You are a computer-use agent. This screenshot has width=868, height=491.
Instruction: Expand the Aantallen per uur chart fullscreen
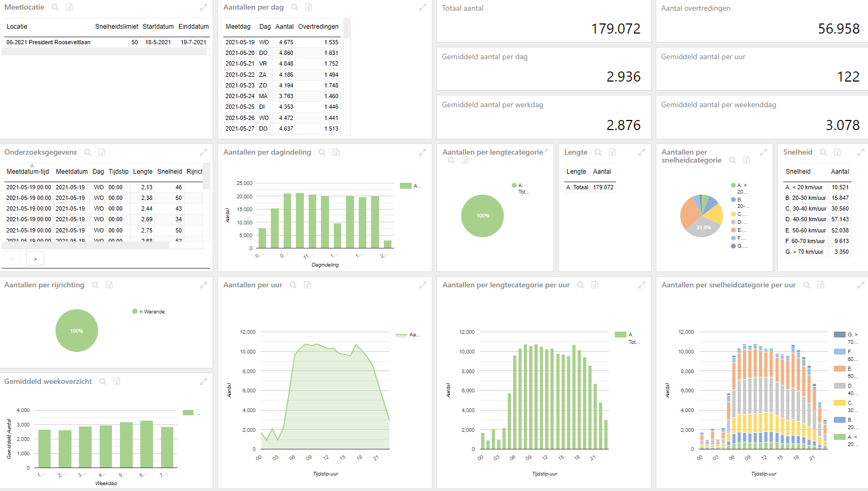422,285
